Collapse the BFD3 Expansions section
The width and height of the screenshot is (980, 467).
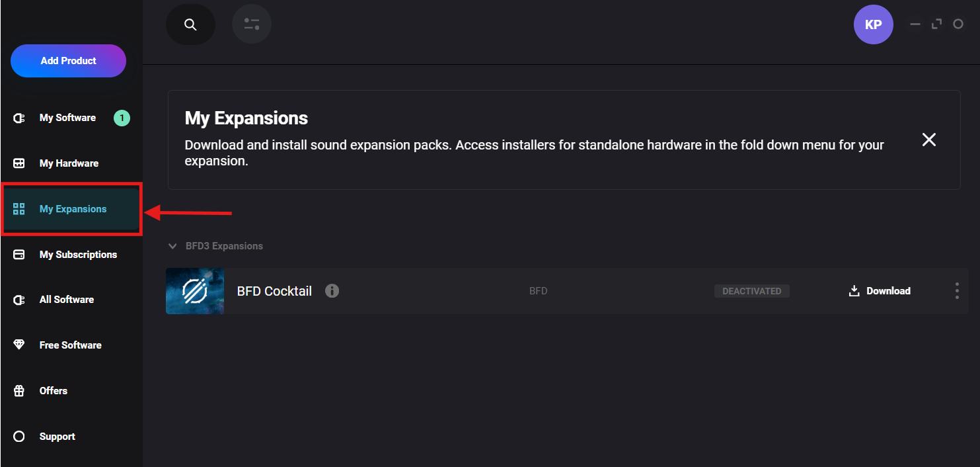point(173,246)
